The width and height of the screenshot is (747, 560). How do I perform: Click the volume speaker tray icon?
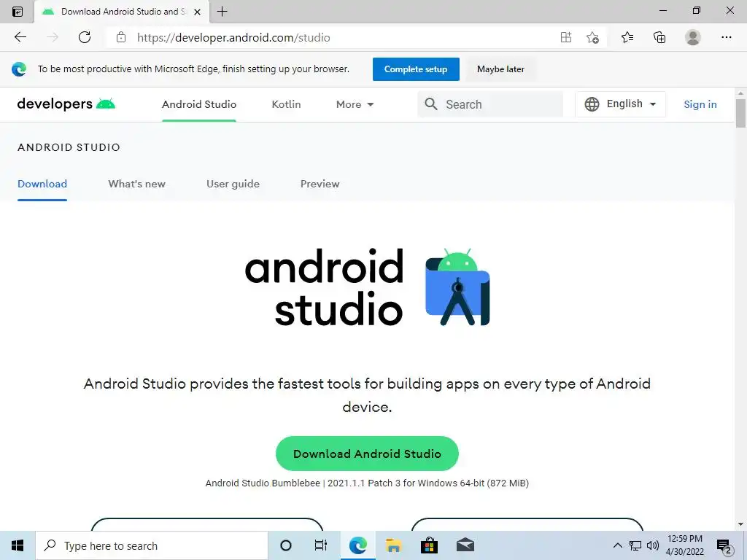click(653, 545)
